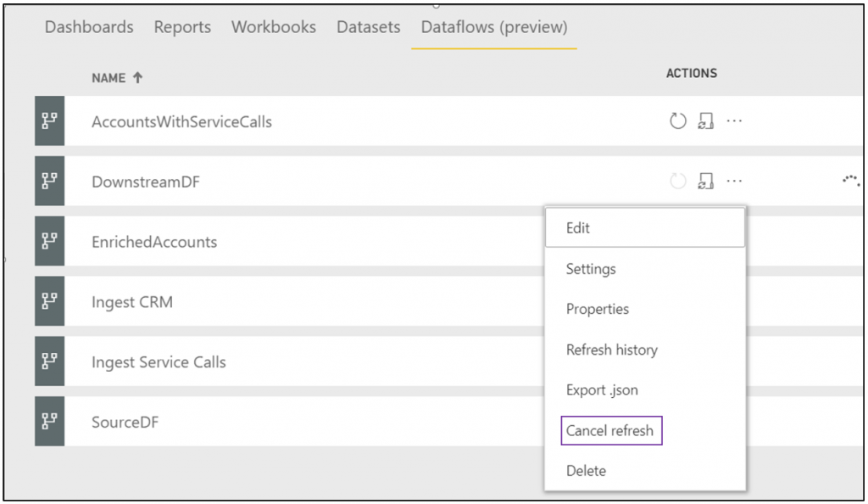Choose Refresh history from the menu

click(611, 350)
